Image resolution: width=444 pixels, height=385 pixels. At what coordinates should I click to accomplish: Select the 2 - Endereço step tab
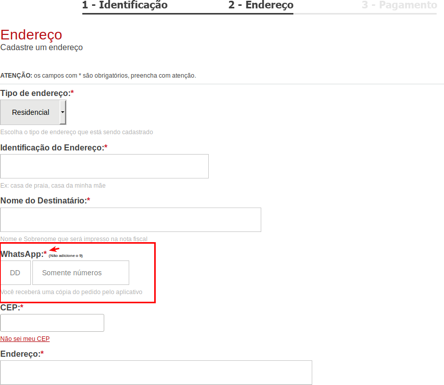click(x=261, y=5)
